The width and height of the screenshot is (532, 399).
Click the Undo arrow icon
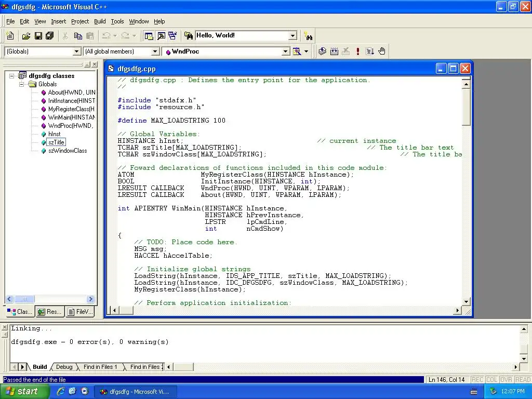pyautogui.click(x=106, y=36)
